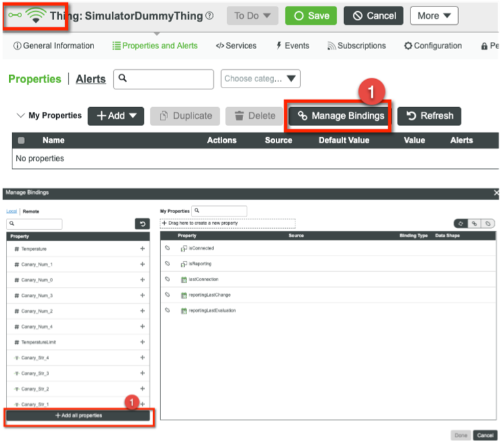Click Add all properties button
This screenshot has height=447, width=504.
pos(78,416)
